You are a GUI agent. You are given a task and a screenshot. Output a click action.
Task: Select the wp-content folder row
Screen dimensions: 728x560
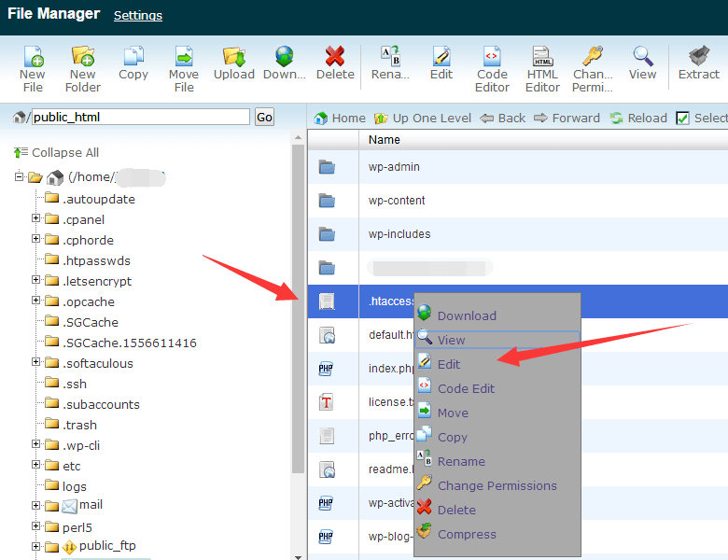397,201
